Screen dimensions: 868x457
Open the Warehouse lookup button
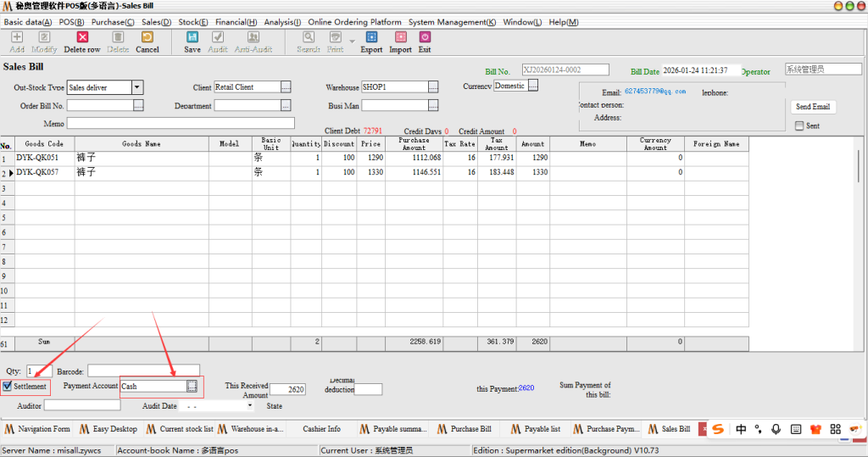click(x=433, y=87)
